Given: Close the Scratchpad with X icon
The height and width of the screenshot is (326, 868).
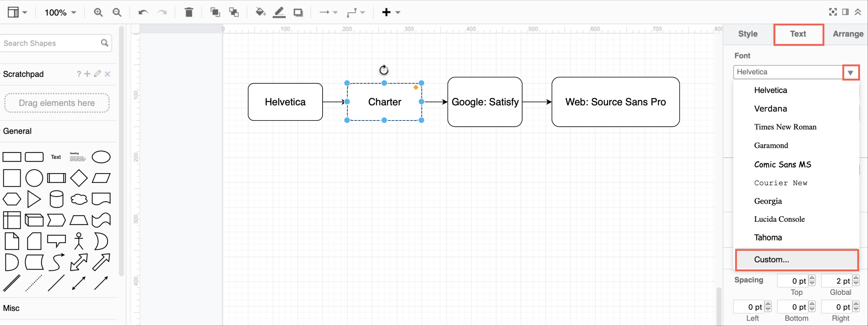Looking at the screenshot, I should (x=107, y=74).
